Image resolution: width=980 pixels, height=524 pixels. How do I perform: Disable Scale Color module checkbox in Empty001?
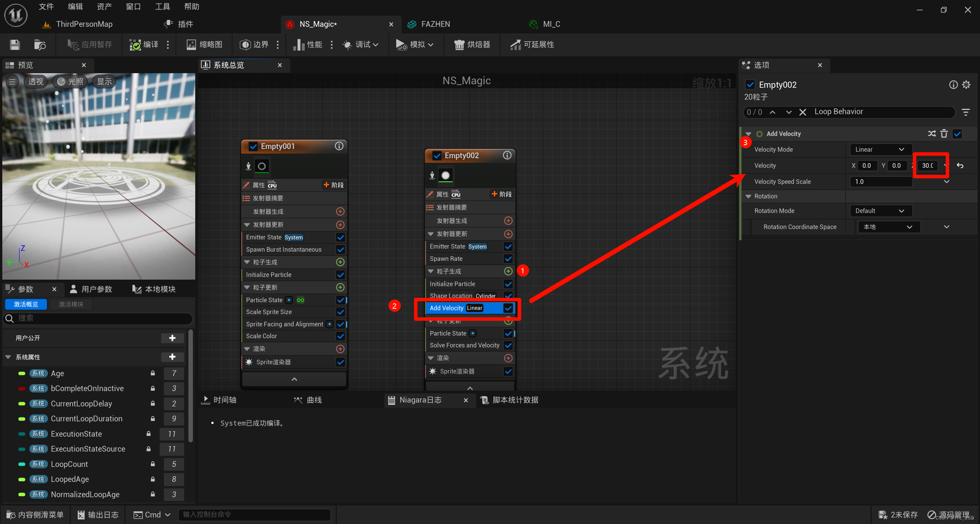click(340, 336)
